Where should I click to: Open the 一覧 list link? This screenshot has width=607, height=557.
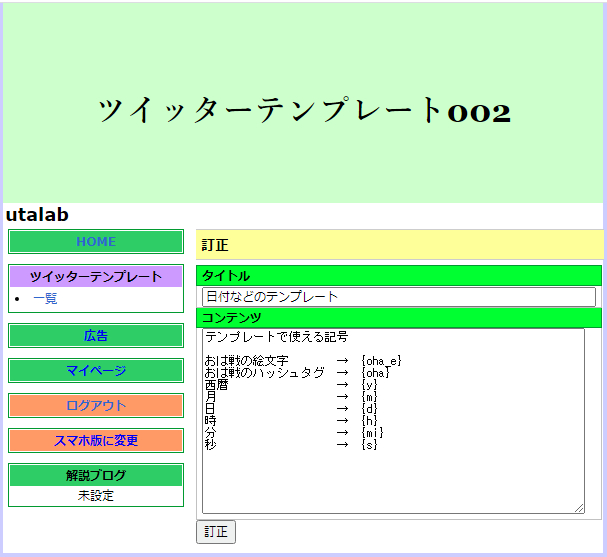click(x=45, y=298)
